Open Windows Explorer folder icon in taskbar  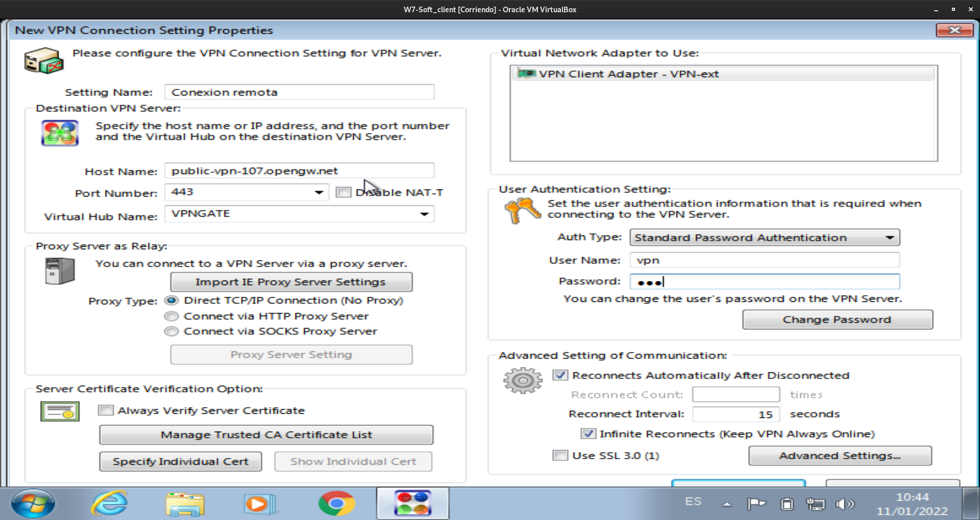click(185, 504)
